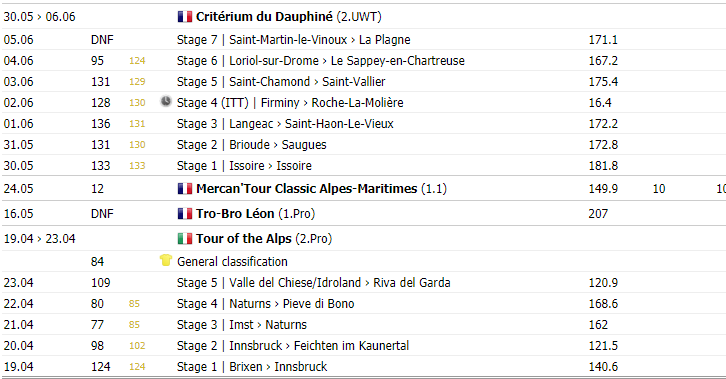
Task: Open Stage 1 Issoire to Issoire result
Action: tap(244, 166)
